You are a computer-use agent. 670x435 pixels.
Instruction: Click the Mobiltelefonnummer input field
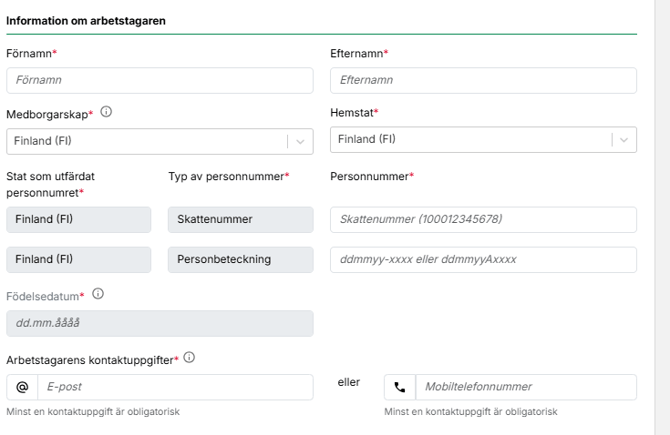pyautogui.click(x=526, y=387)
